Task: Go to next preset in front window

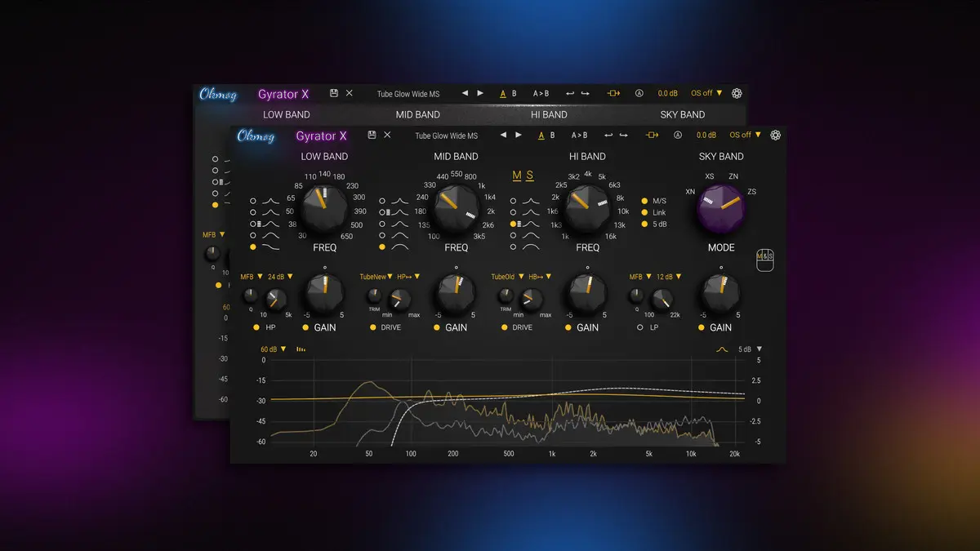Action: (519, 135)
